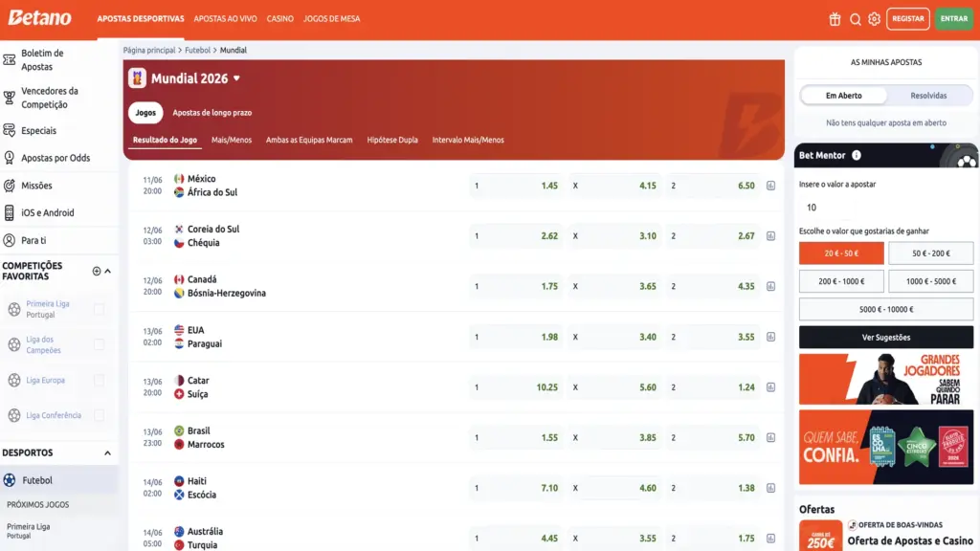Collapse the Competições Favoritas section
This screenshot has width=980, height=551.
coord(107,271)
